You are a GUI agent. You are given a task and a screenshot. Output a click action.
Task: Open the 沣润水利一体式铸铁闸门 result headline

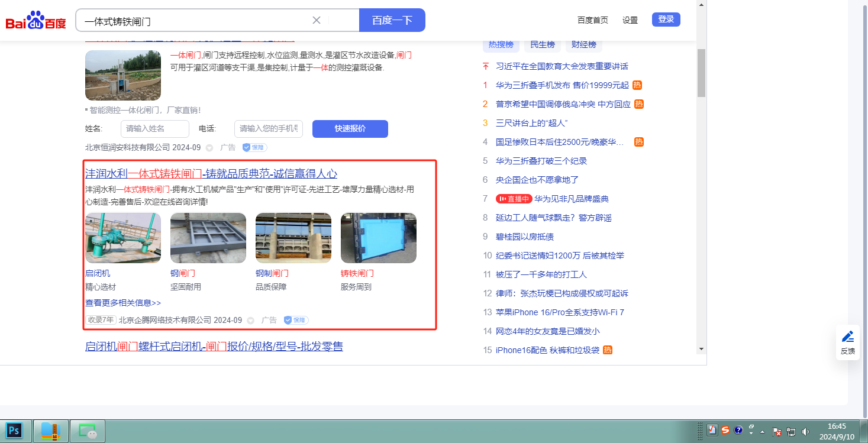coord(211,173)
